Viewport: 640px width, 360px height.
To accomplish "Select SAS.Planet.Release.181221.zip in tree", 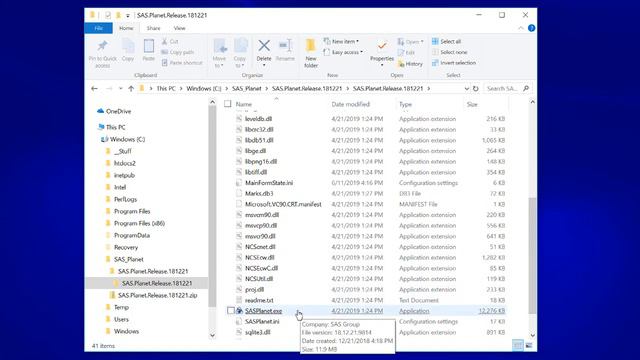I will click(158, 295).
